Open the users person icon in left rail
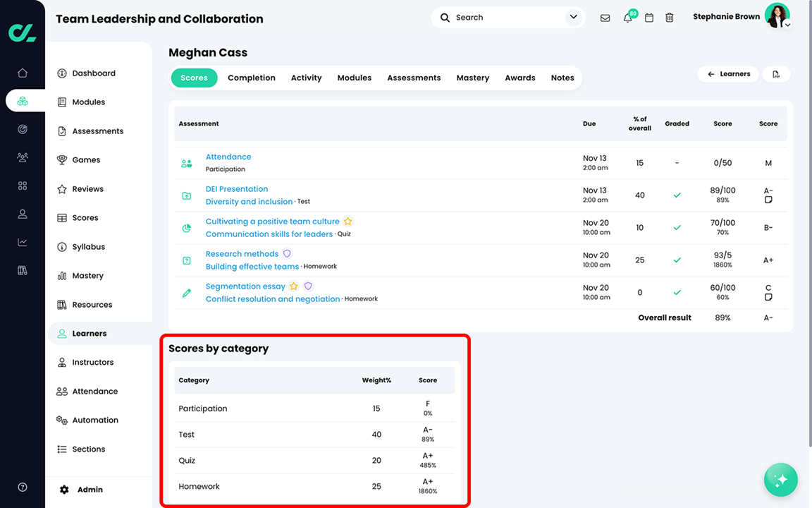The image size is (812, 508). click(23, 214)
